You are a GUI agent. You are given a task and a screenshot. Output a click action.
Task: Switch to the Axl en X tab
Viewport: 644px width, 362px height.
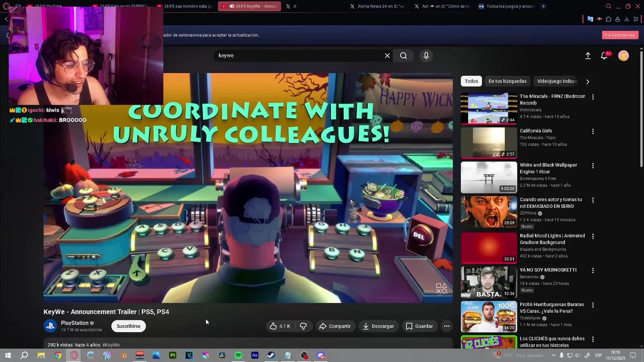pos(443,7)
